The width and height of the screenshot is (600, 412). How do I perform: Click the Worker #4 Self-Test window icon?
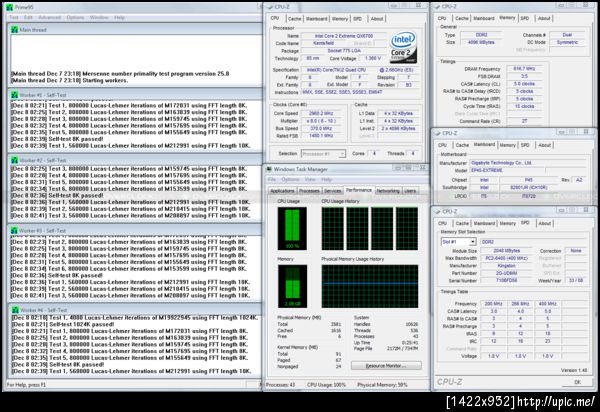[x=15, y=310]
